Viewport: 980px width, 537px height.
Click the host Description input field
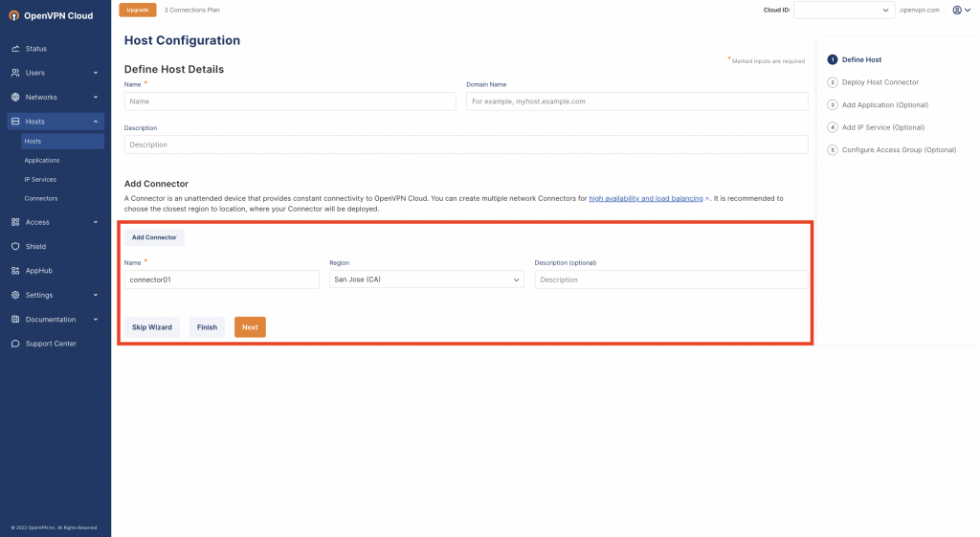click(x=466, y=145)
